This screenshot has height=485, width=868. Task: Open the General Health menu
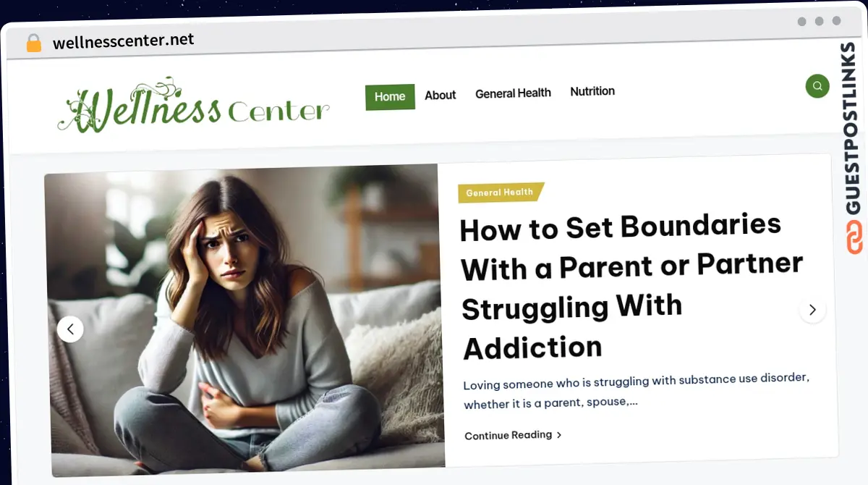coord(513,93)
